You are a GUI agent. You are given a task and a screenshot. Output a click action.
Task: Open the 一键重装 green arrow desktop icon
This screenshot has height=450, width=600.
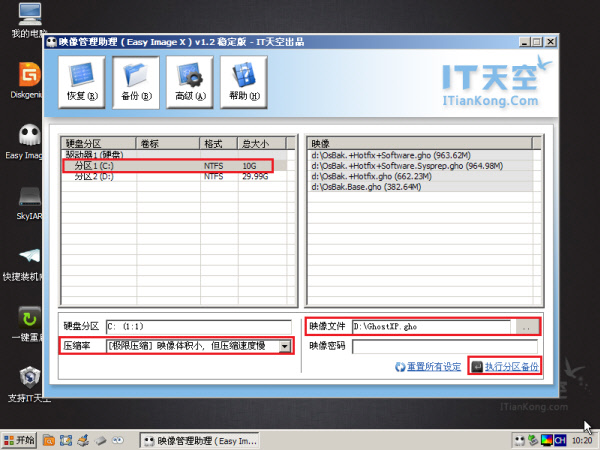[x=28, y=324]
